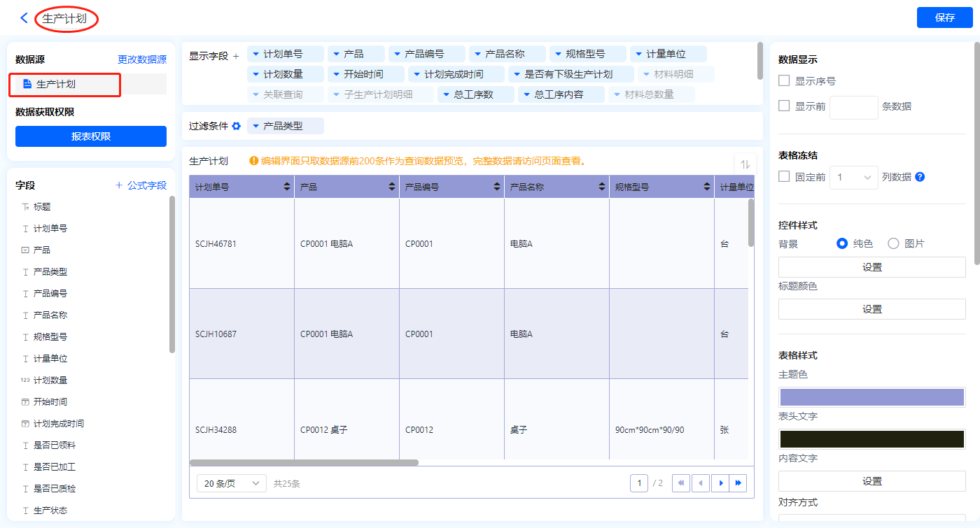Select the 图片 background radio option
Screen dimensions: 980x528
click(x=893, y=243)
